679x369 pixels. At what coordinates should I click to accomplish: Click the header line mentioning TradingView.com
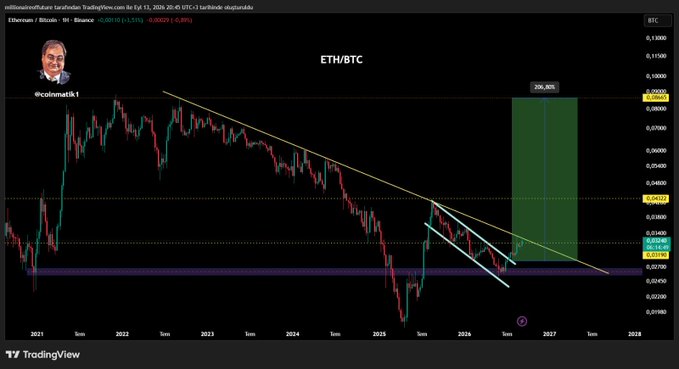pyautogui.click(x=129, y=7)
